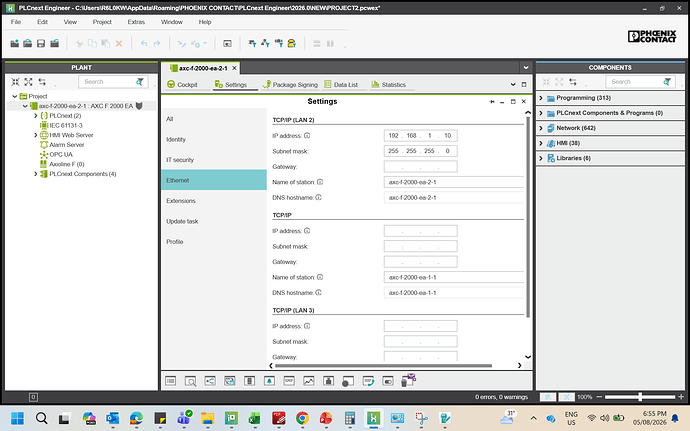Image resolution: width=690 pixels, height=431 pixels.
Task: Switch to the Cockpit tab
Action: tap(182, 85)
